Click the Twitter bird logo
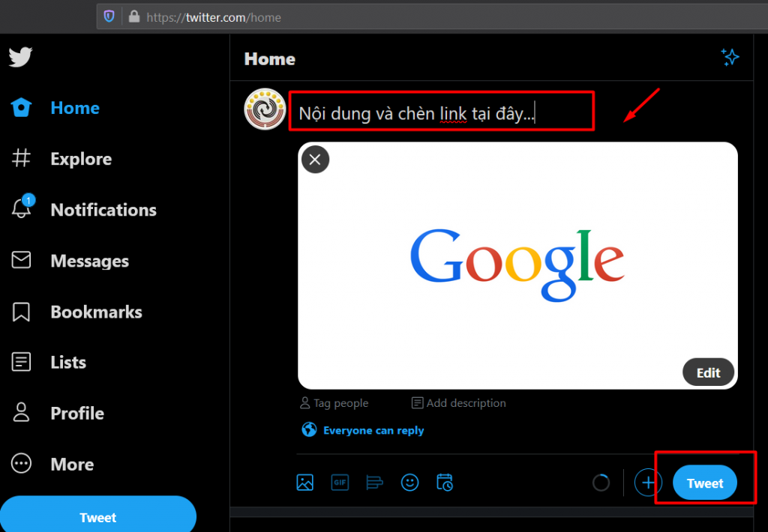Image resolution: width=768 pixels, height=532 pixels. 20,57
